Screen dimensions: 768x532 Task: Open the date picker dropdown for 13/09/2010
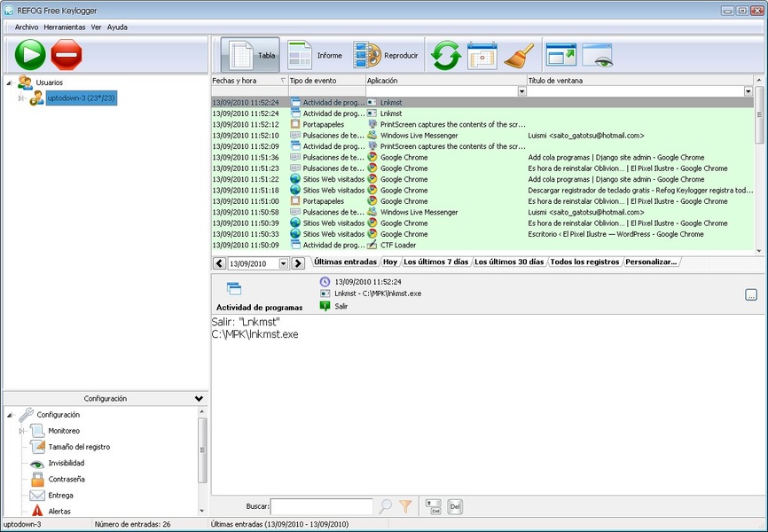284,263
